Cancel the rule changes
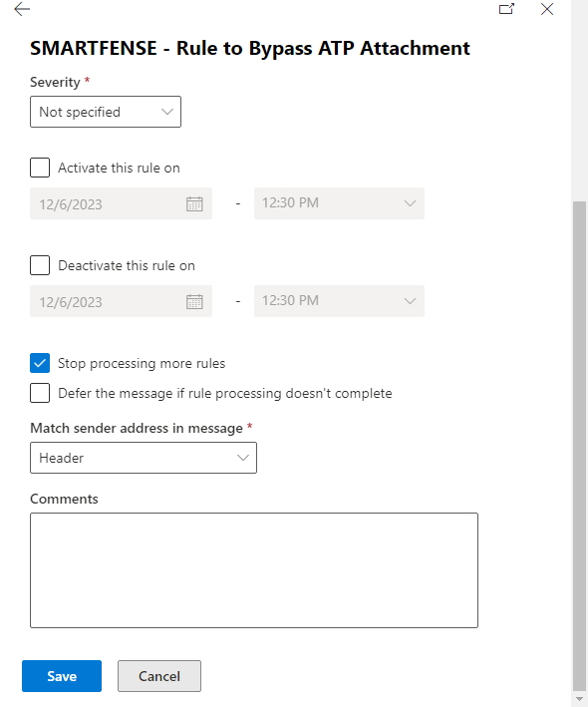The height and width of the screenshot is (707, 588). pyautogui.click(x=159, y=676)
